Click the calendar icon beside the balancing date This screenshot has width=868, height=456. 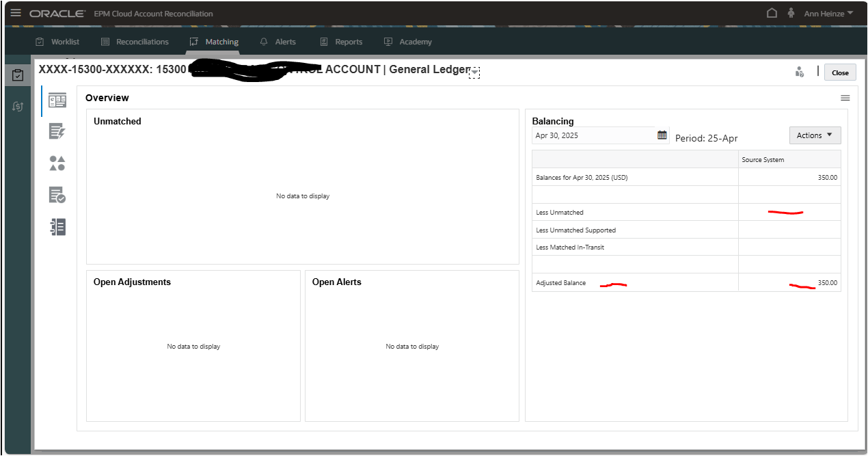[x=661, y=135]
